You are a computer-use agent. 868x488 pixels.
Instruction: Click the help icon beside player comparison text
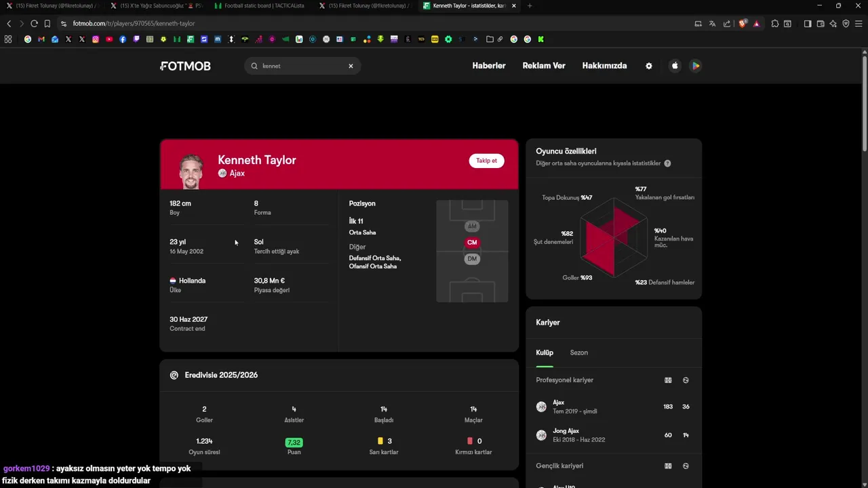pyautogui.click(x=667, y=163)
